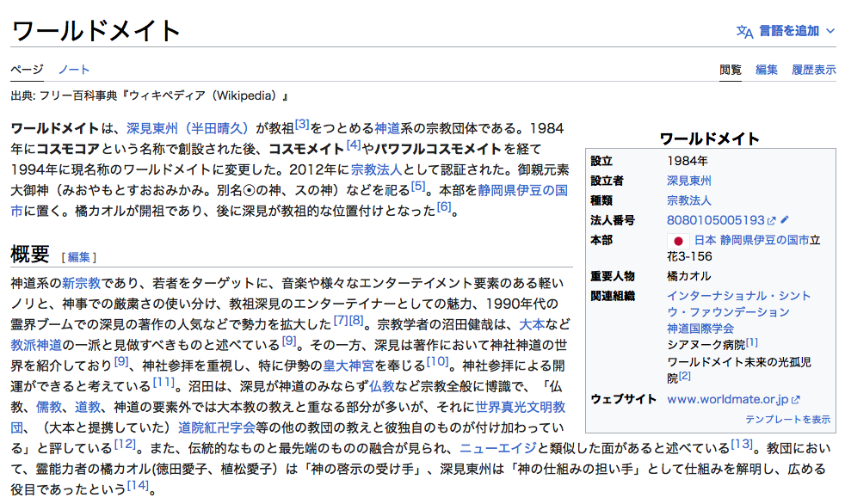Click the page title ワールドメイト
845x504 pixels.
[x=96, y=31]
